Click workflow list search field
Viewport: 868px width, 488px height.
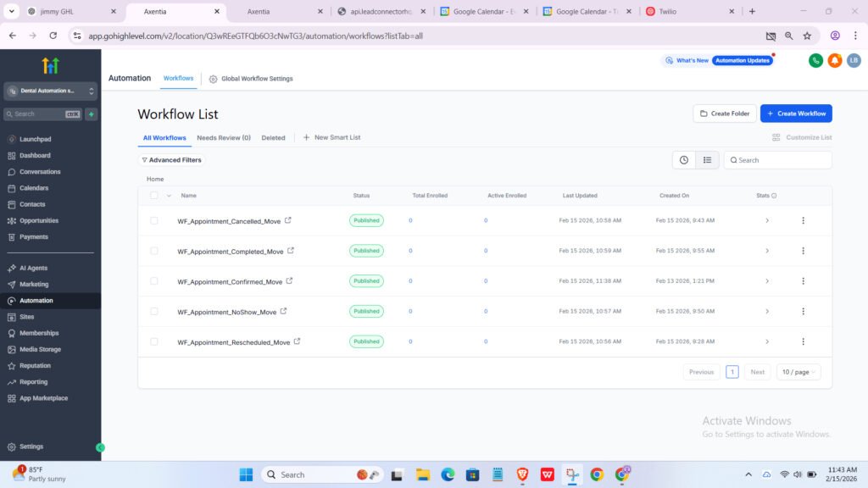pyautogui.click(x=778, y=160)
